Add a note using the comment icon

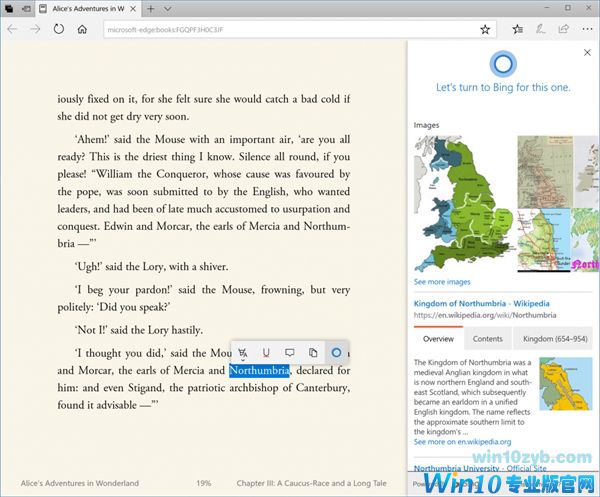[289, 352]
